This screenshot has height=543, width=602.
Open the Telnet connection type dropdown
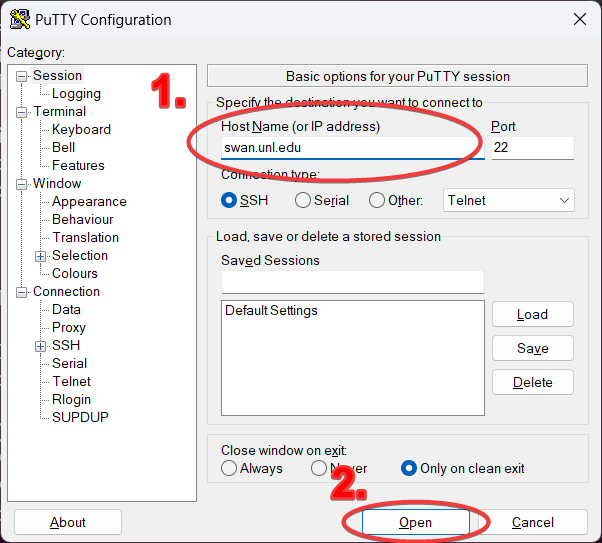tap(509, 200)
